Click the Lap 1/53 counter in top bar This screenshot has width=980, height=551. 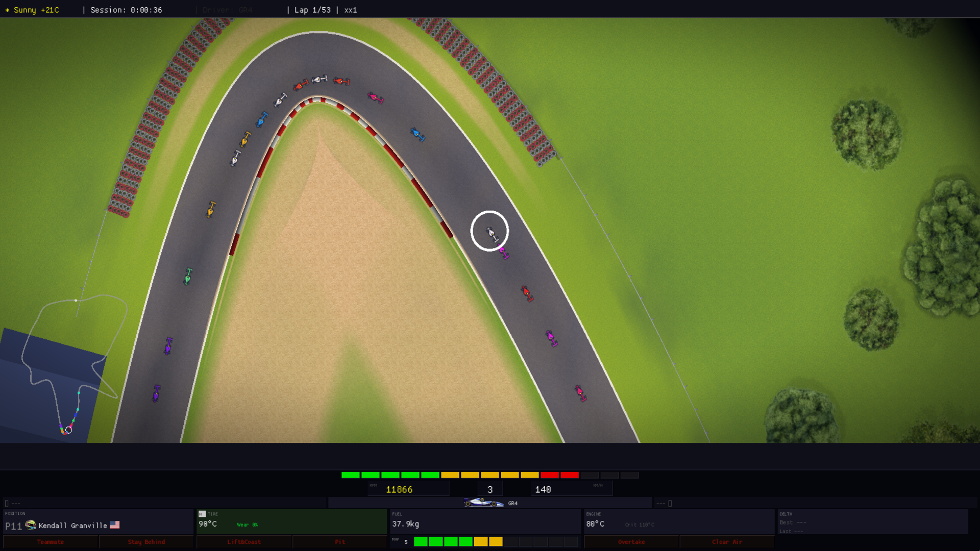311,9
